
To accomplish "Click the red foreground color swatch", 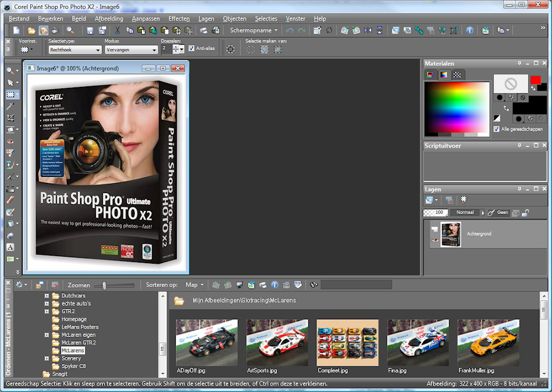I will coord(535,80).
